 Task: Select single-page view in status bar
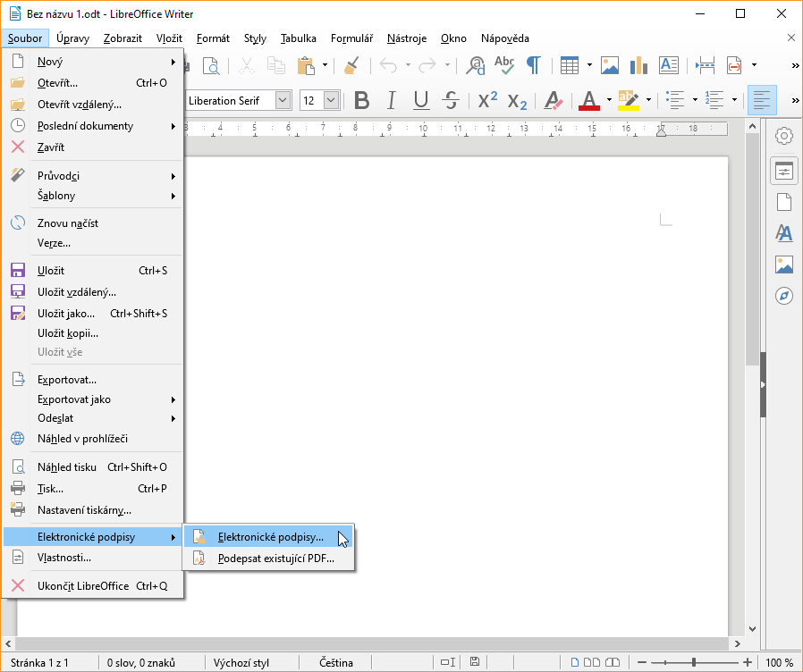pyautogui.click(x=575, y=662)
